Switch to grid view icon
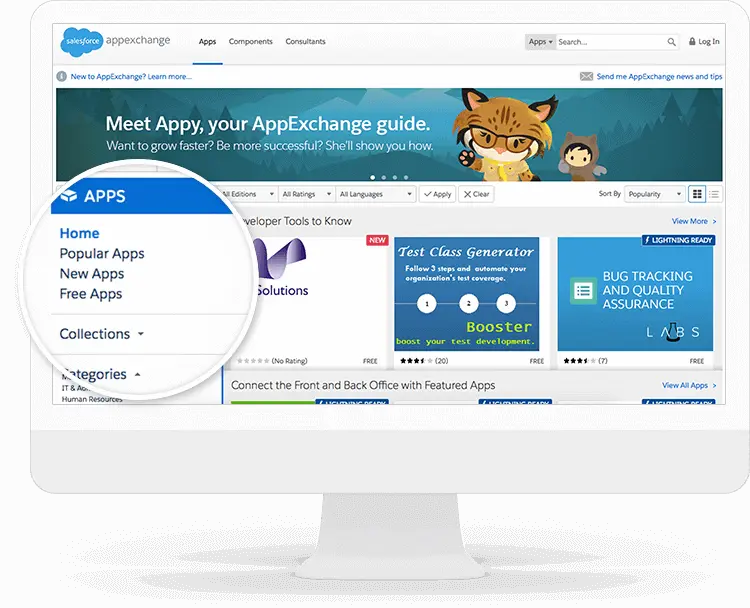The height and width of the screenshot is (608, 750). pyautogui.click(x=697, y=194)
